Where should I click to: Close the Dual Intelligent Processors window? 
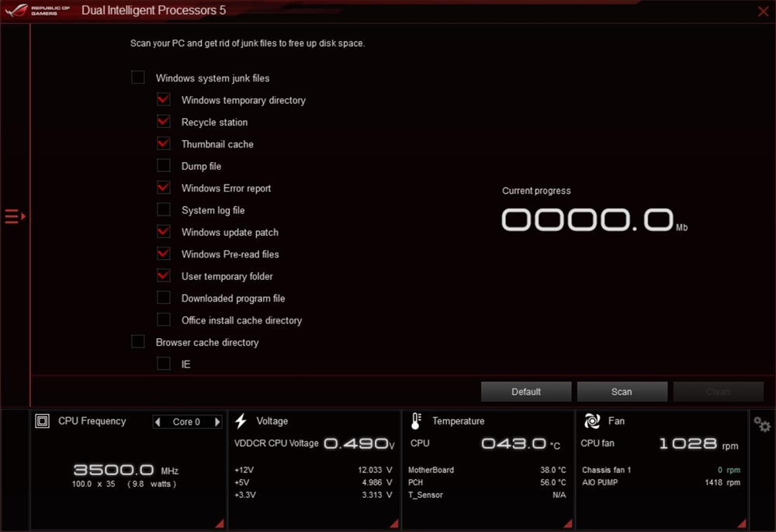(764, 11)
